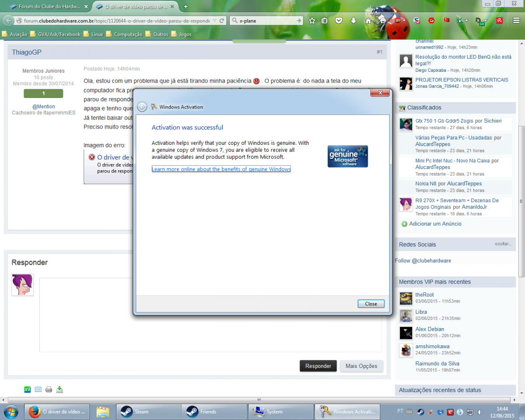The width and height of the screenshot is (525, 420).
Task: Hide Redes Sociais with the ocultar link
Action: pyautogui.click(x=503, y=244)
